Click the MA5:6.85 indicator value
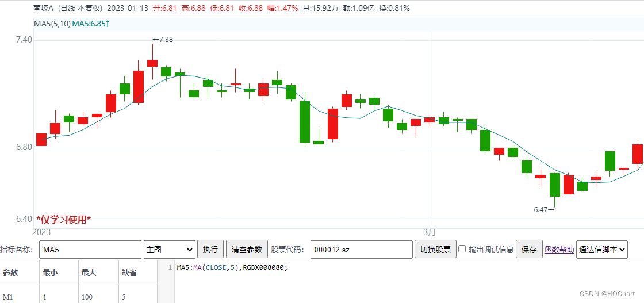The width and height of the screenshot is (644, 303). pyautogui.click(x=91, y=24)
